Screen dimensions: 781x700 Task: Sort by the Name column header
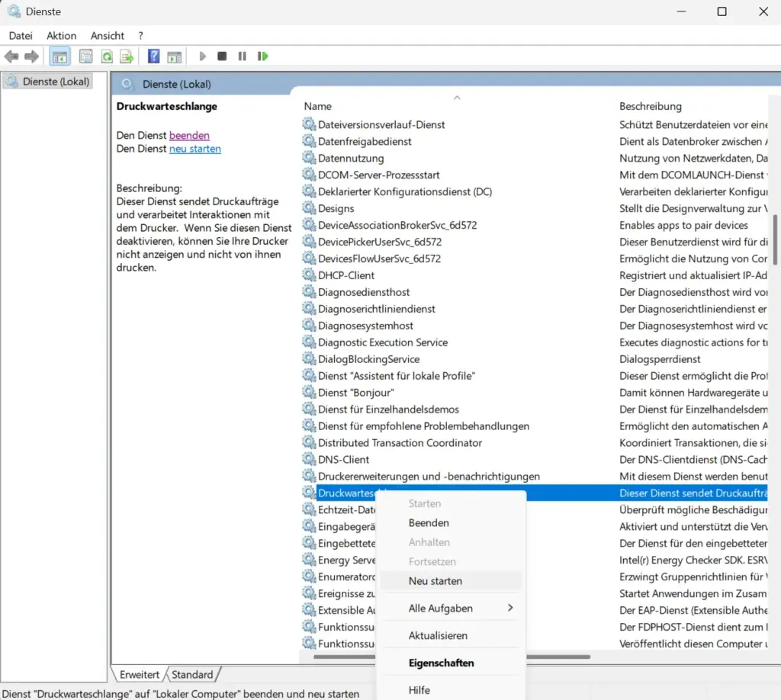318,106
